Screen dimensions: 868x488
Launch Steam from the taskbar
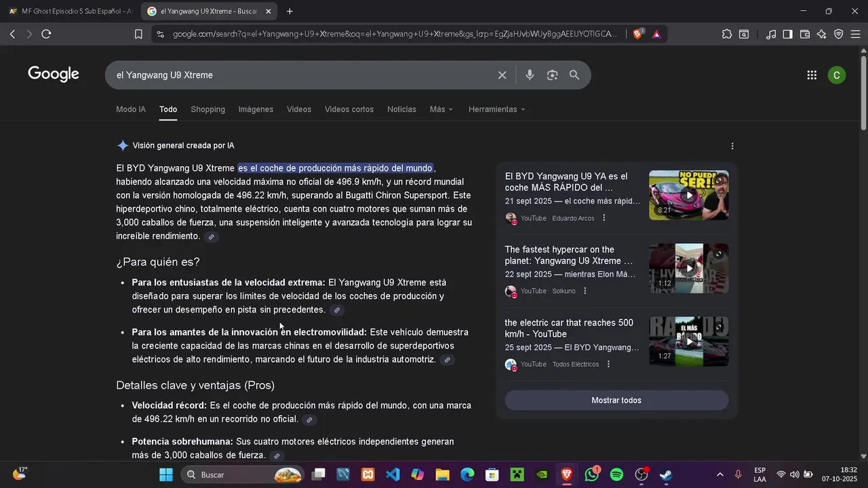point(666,474)
